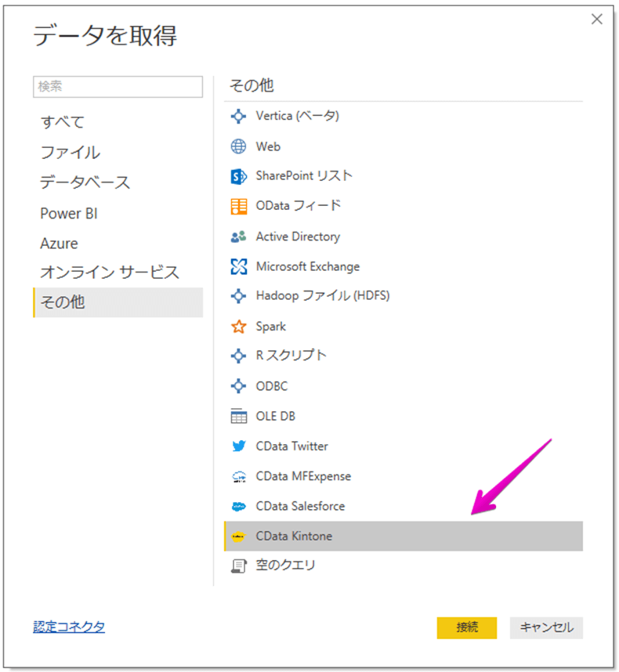619x672 pixels.
Task: Pick SharePoint リスト from the list
Action: [304, 175]
